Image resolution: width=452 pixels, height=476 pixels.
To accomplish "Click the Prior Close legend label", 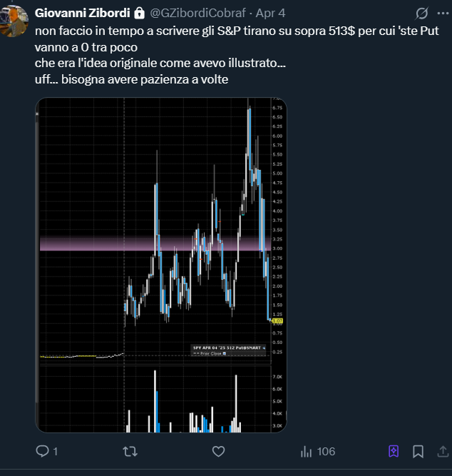I will [x=212, y=353].
